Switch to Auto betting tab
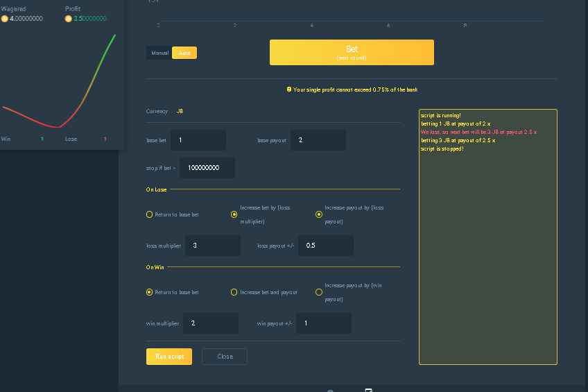Viewport: 588px width, 392px height. coord(184,53)
